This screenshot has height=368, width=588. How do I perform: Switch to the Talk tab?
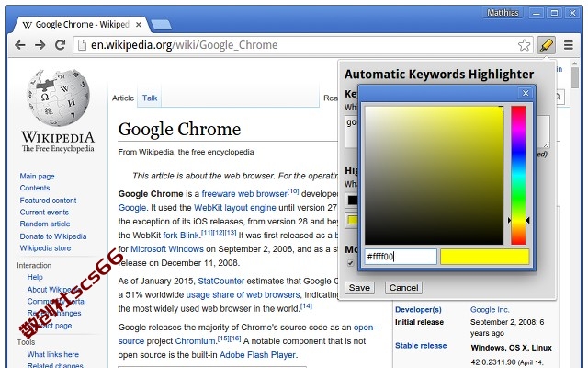tap(150, 98)
